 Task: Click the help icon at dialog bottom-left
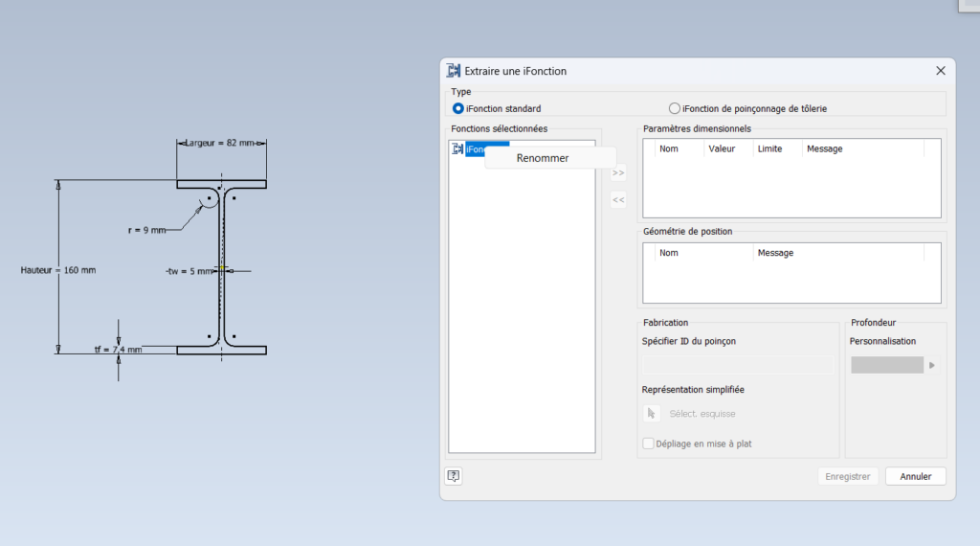click(x=454, y=476)
